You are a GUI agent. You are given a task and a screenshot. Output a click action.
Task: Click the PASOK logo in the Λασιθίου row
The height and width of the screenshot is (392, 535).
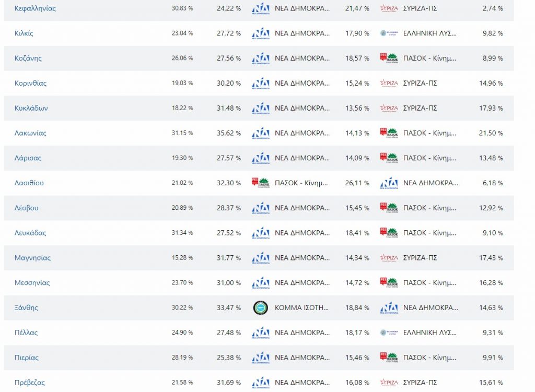[x=260, y=183]
